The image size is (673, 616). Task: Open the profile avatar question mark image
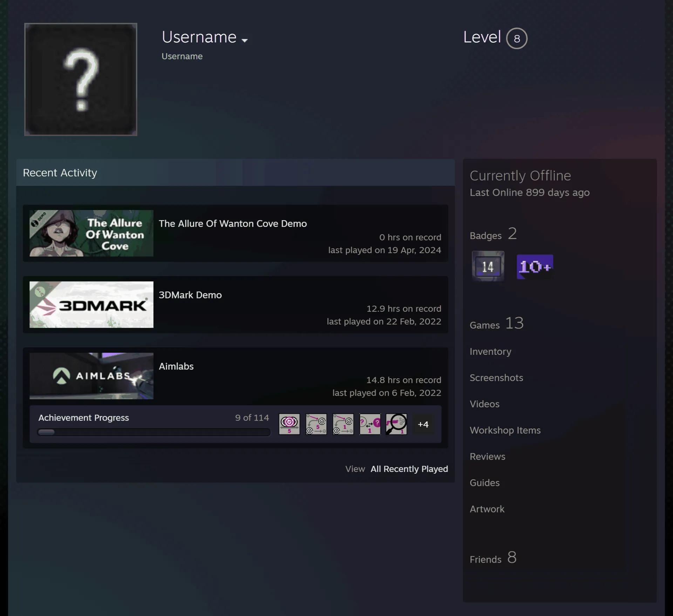click(x=81, y=80)
